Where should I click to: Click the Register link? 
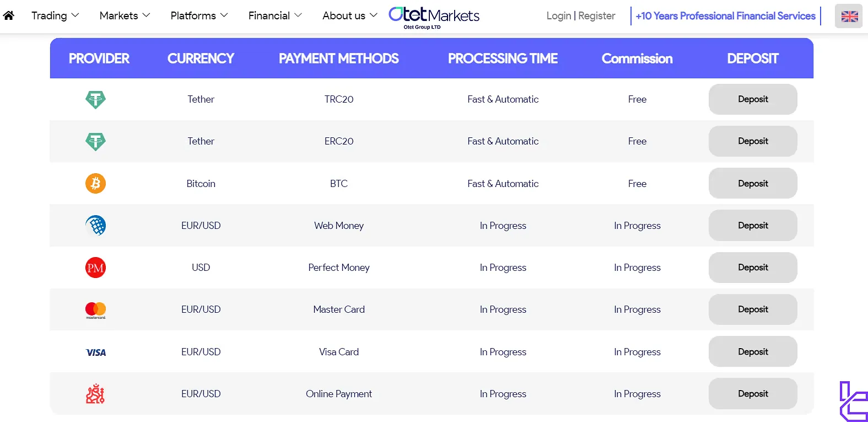pos(597,16)
